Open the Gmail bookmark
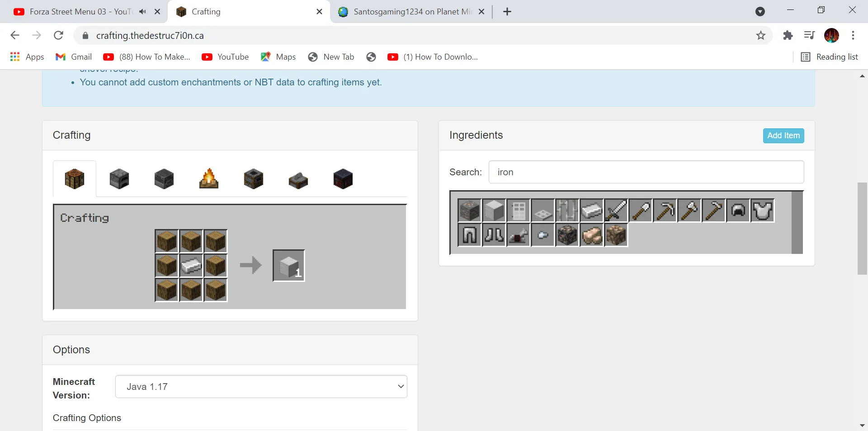Viewport: 868px width, 431px height. [x=73, y=57]
